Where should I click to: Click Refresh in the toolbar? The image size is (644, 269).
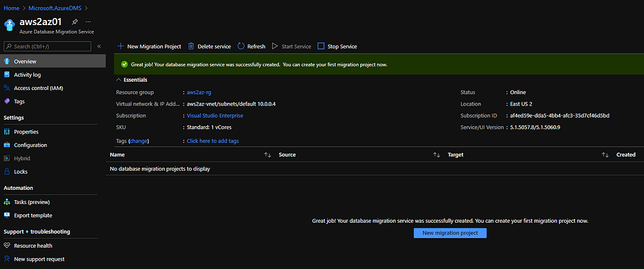tap(256, 46)
